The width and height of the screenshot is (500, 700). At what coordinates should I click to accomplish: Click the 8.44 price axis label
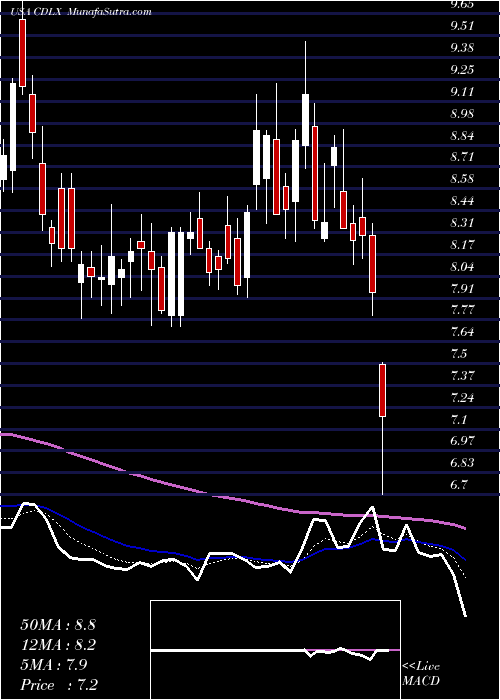coord(463,201)
